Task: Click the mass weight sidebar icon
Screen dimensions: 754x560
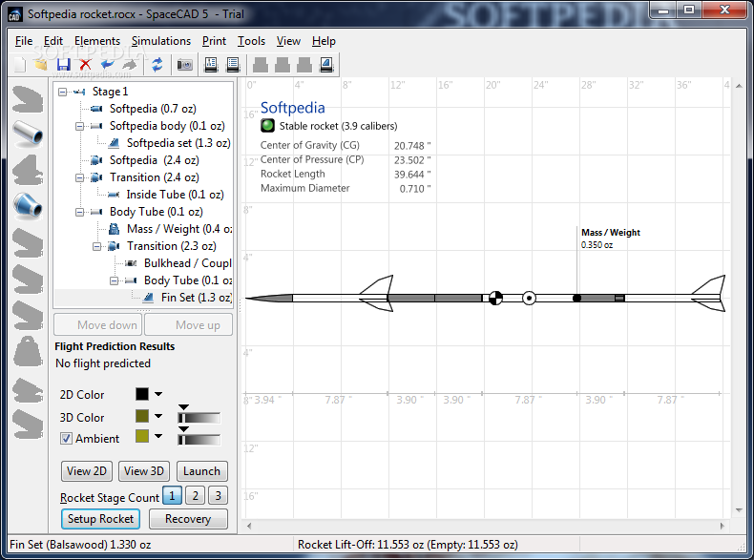Action: (28, 350)
